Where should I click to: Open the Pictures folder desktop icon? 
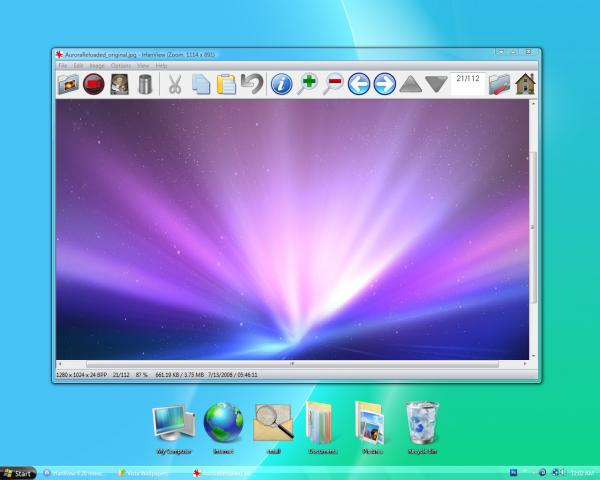point(372,428)
